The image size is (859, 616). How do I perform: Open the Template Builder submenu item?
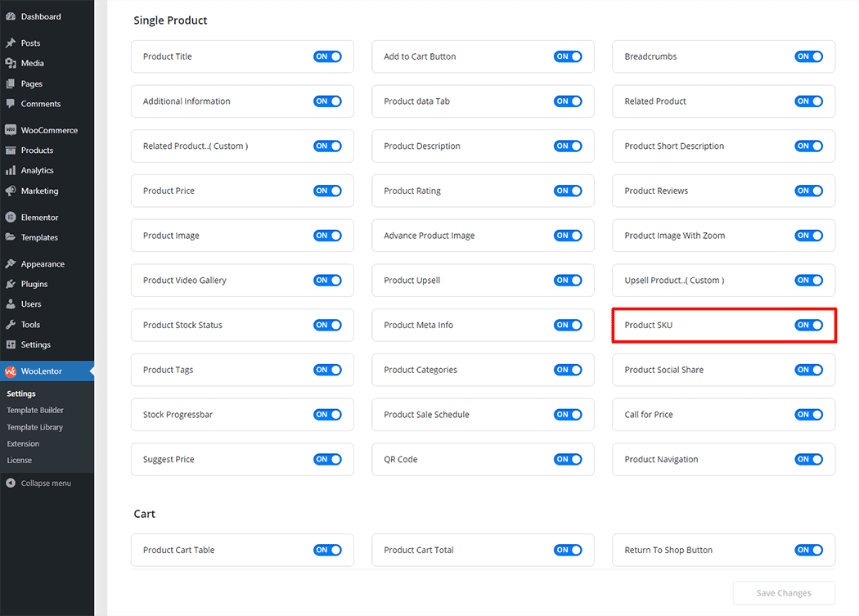35,411
